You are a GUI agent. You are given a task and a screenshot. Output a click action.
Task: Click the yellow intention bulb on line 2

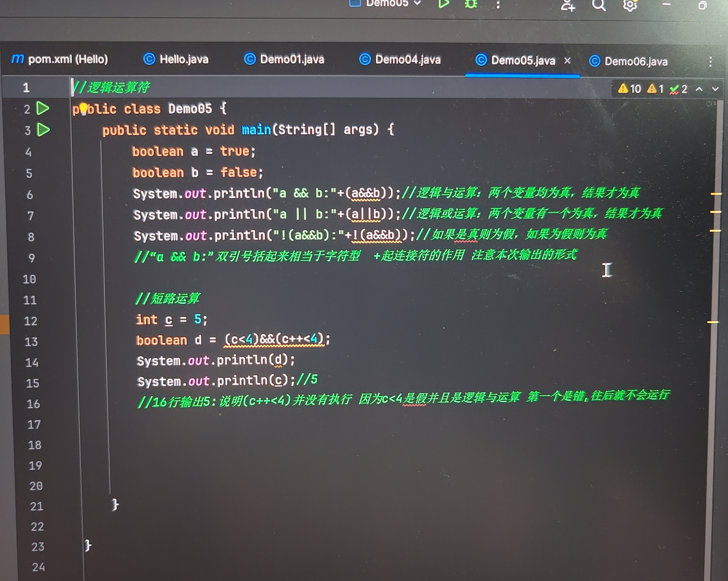pos(83,108)
